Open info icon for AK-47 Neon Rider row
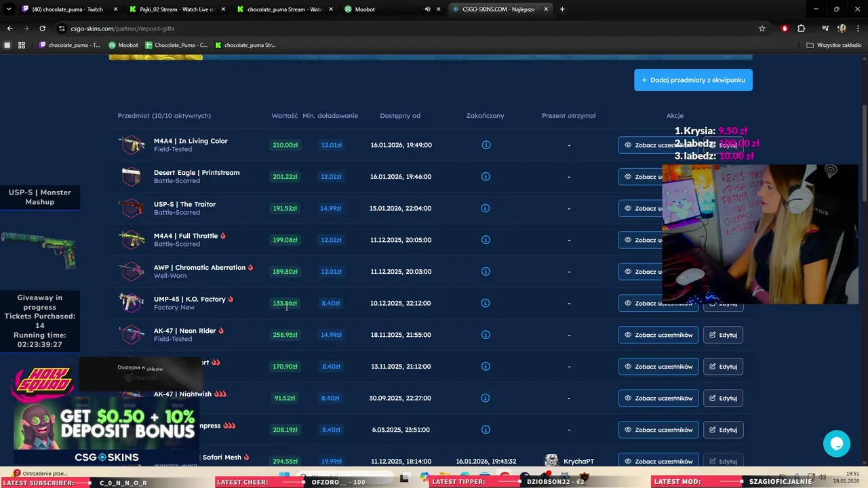This screenshot has height=488, width=868. tap(486, 335)
